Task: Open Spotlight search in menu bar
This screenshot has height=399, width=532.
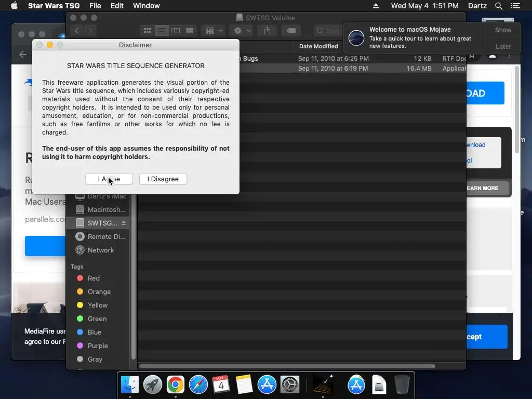Action: pos(498,6)
